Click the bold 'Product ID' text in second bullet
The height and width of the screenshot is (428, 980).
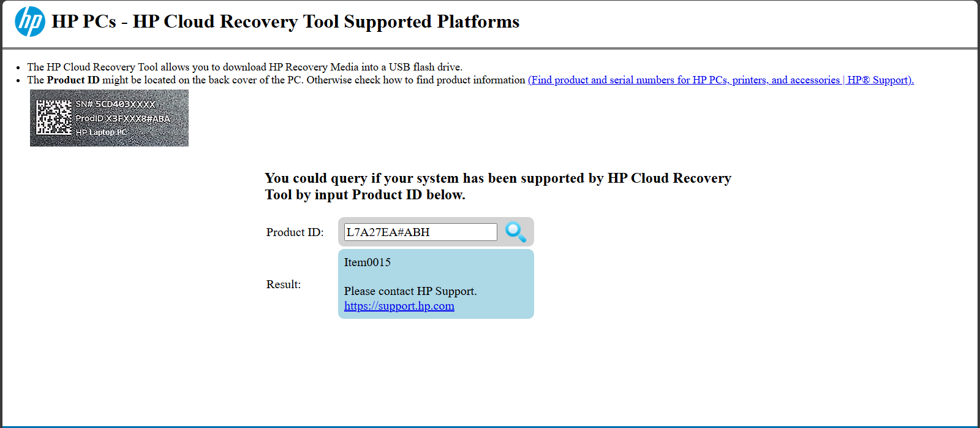73,80
